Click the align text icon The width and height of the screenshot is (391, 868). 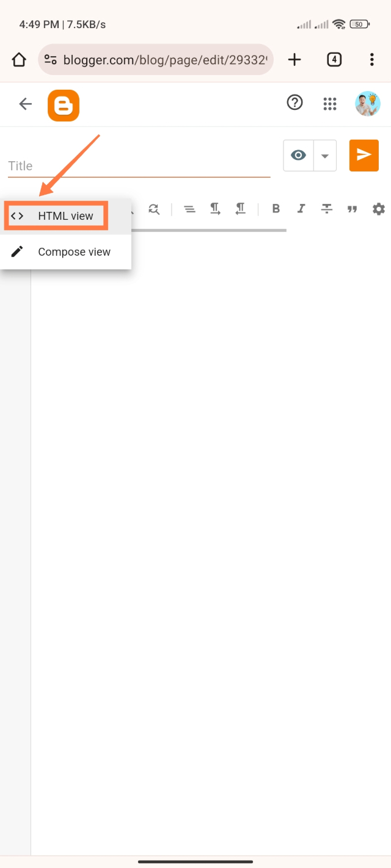point(190,209)
